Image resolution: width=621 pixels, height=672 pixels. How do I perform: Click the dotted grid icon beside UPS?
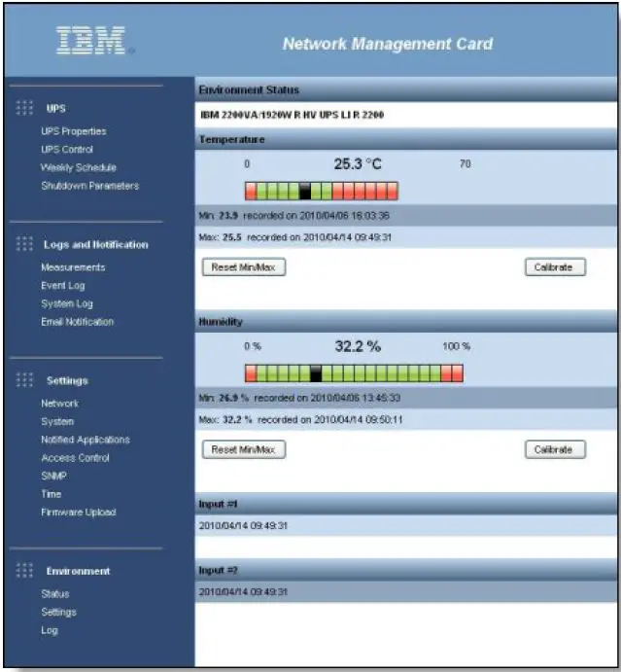[x=24, y=108]
